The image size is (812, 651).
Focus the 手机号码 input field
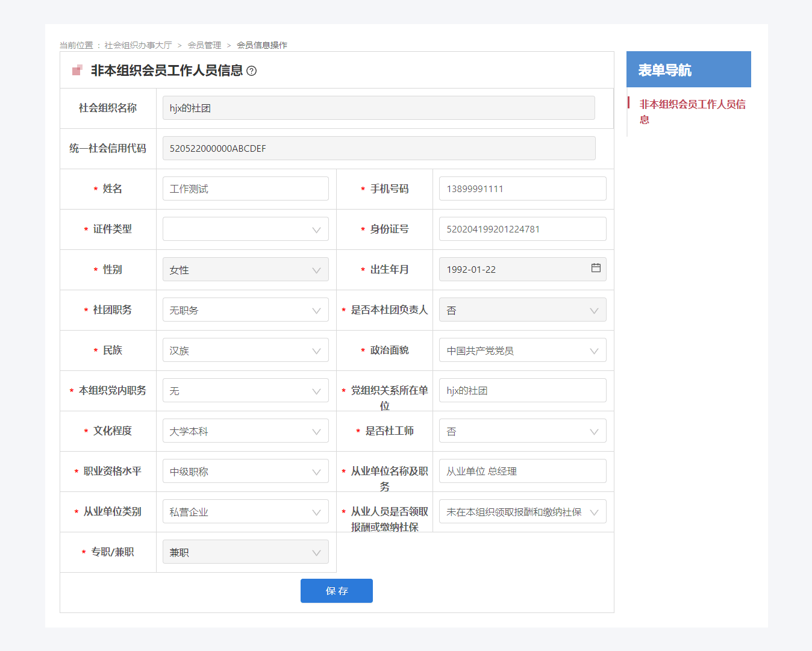(522, 189)
